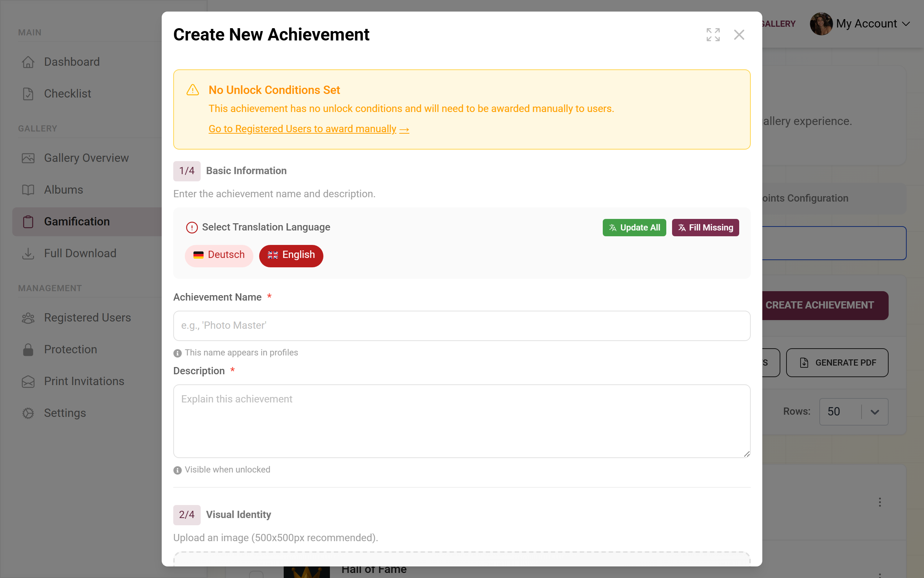Follow Go to Registered Users link
This screenshot has height=578, width=924.
pyautogui.click(x=309, y=129)
